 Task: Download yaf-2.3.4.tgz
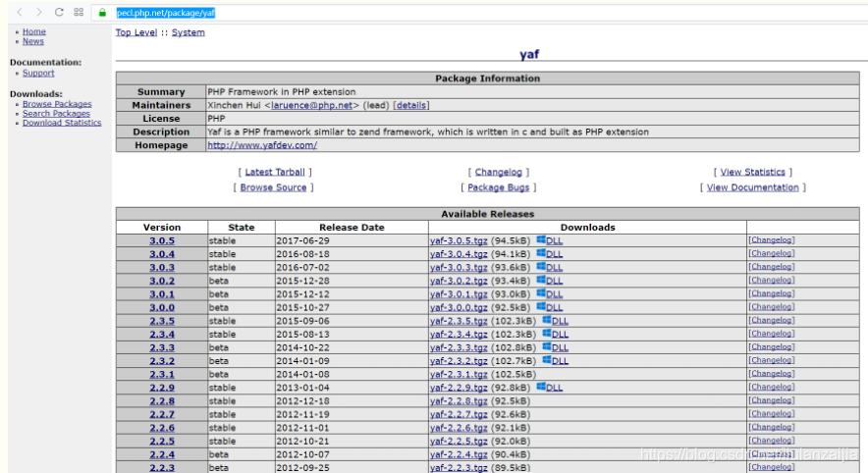click(459, 335)
